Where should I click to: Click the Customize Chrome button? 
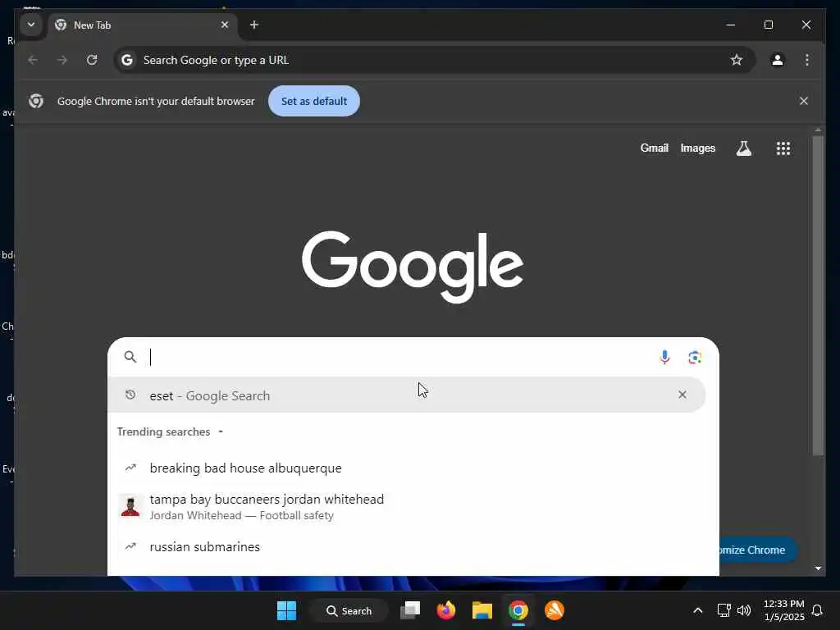[x=757, y=550]
